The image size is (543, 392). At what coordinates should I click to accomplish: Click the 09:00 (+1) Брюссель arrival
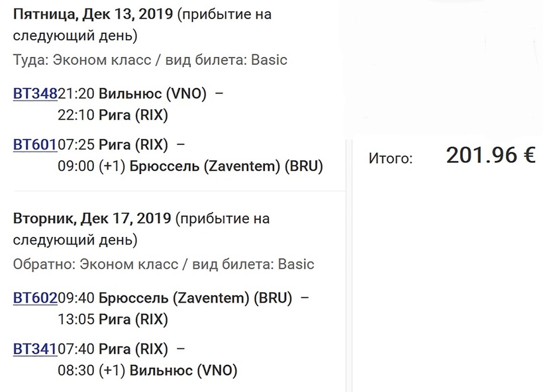click(191, 166)
